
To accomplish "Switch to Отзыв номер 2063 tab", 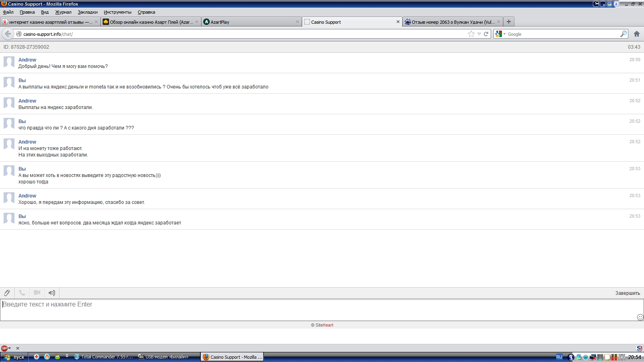I will coord(452,22).
